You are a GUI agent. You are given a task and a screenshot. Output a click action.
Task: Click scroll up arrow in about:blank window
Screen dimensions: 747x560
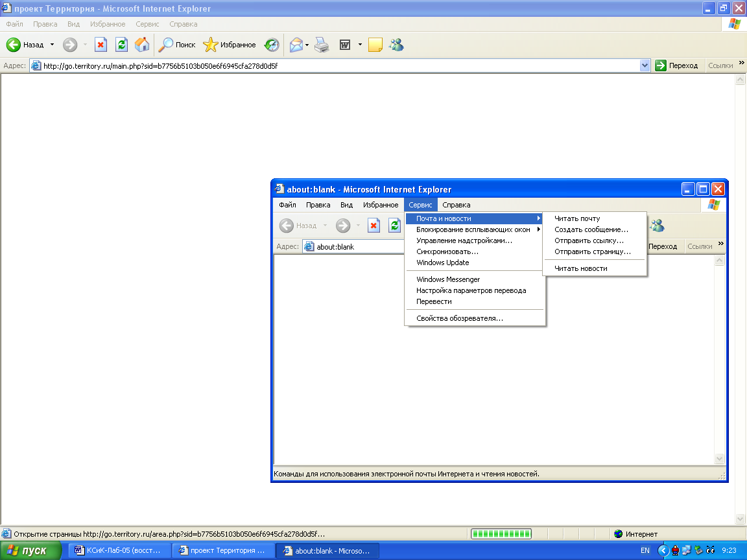pos(719,261)
